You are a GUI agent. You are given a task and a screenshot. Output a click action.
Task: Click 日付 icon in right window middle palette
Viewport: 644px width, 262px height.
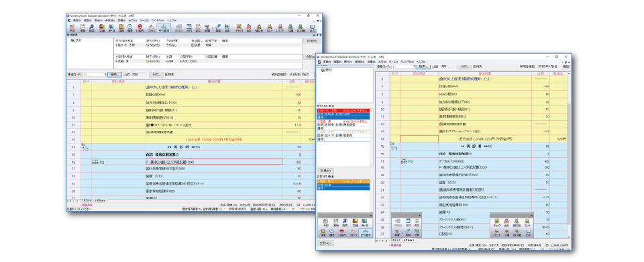coord(408,222)
